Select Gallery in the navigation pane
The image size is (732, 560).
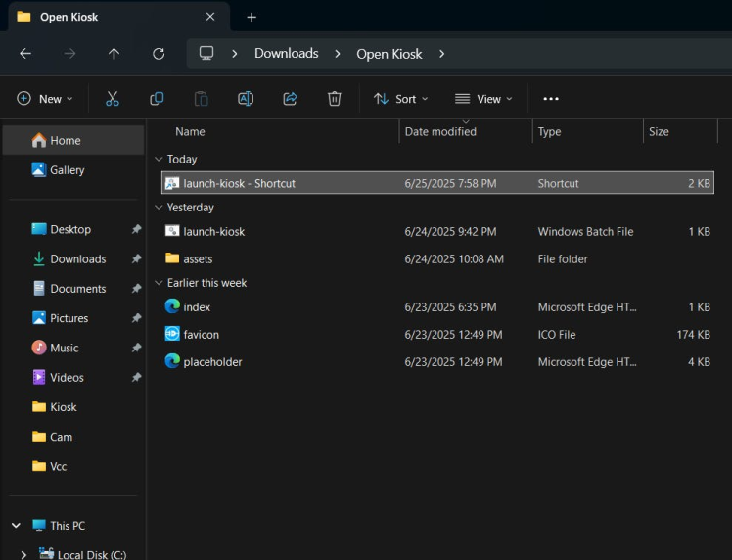pyautogui.click(x=67, y=170)
